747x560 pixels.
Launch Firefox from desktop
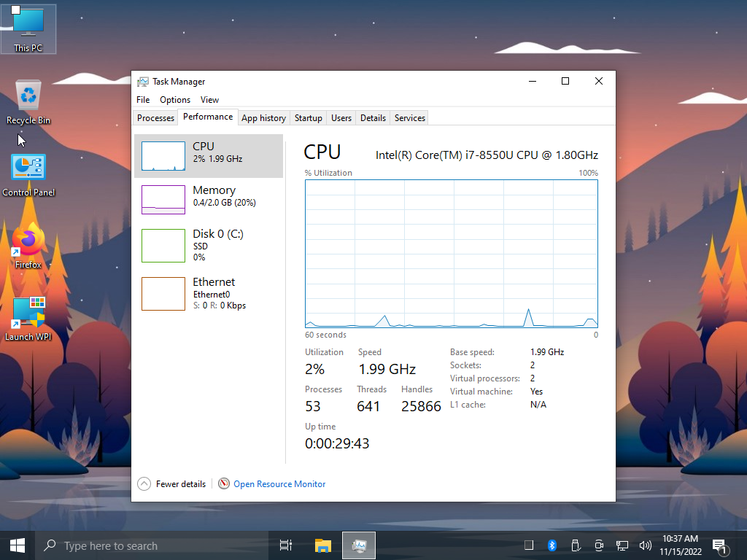tap(28, 246)
